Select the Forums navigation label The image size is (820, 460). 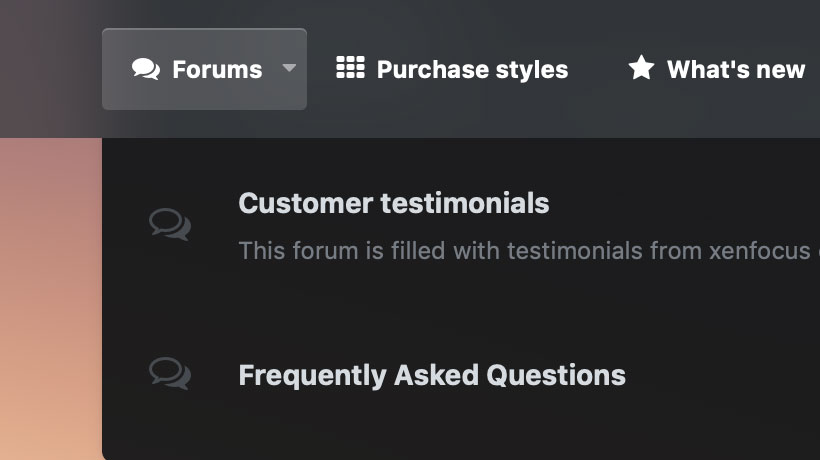point(217,70)
